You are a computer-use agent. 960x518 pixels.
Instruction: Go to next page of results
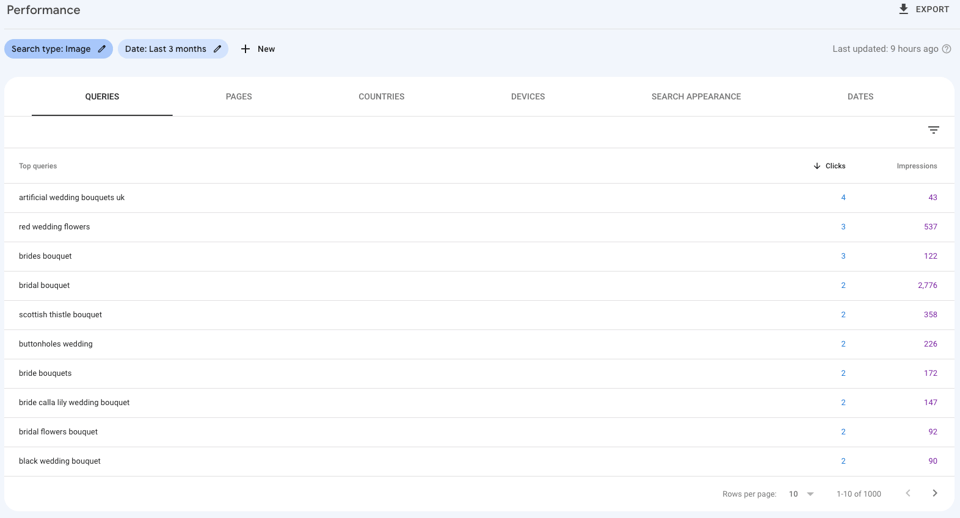point(935,494)
